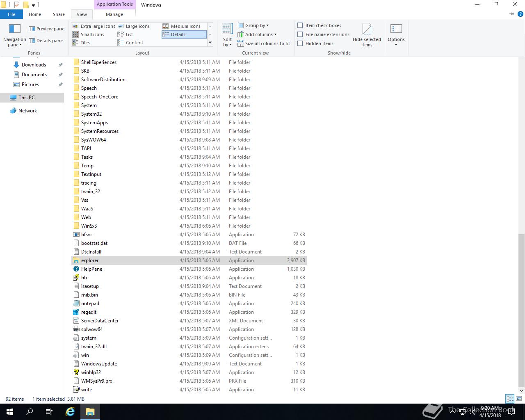This screenshot has height=420, width=525.
Task: Switch to Medium icons layout
Action: (x=182, y=26)
